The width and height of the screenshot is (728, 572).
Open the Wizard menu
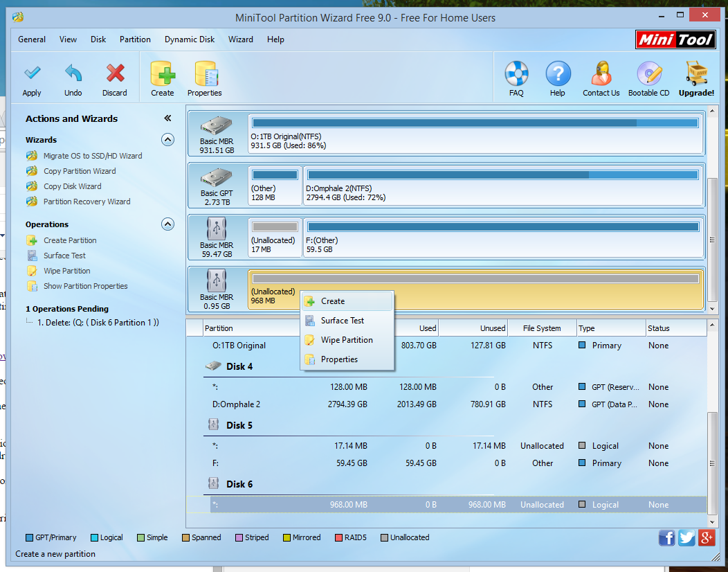(x=241, y=39)
